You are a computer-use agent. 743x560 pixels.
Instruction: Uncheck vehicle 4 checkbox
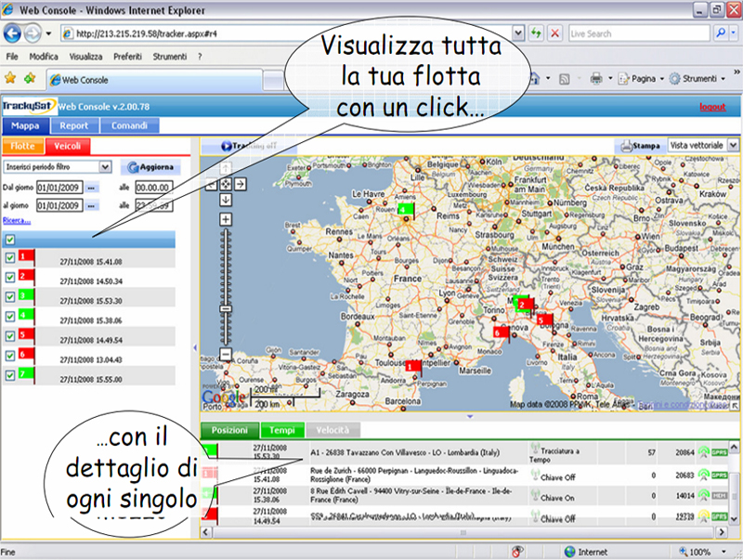(10, 317)
